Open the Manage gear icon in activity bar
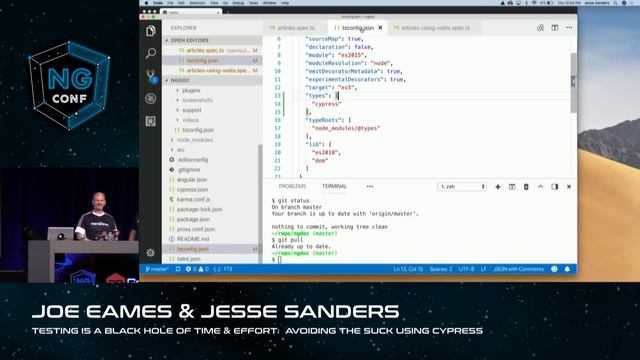The width and height of the screenshot is (640, 360). tap(151, 253)
